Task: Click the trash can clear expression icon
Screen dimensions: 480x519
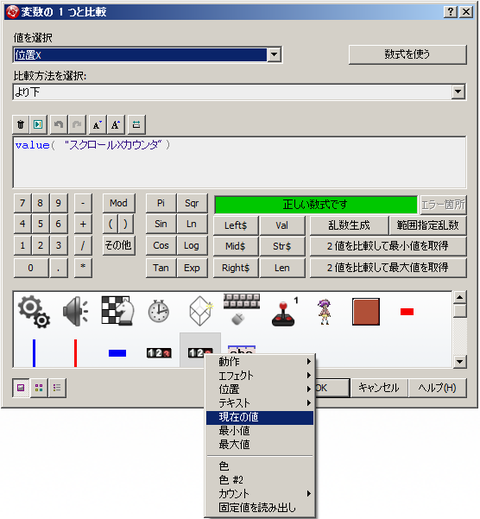Action: [21, 125]
